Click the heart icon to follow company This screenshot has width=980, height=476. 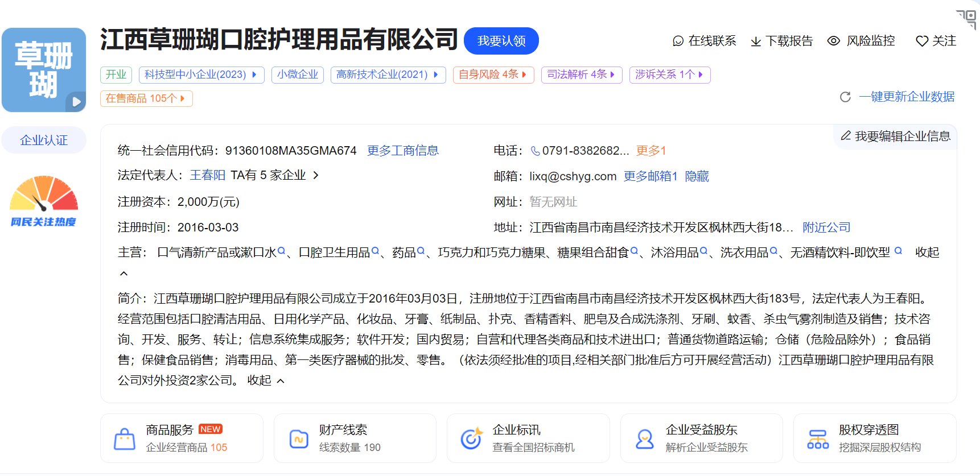tap(921, 42)
